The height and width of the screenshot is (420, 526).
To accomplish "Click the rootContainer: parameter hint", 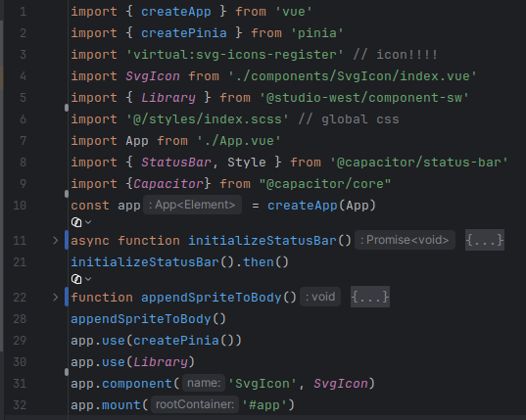I will pyautogui.click(x=195, y=404).
